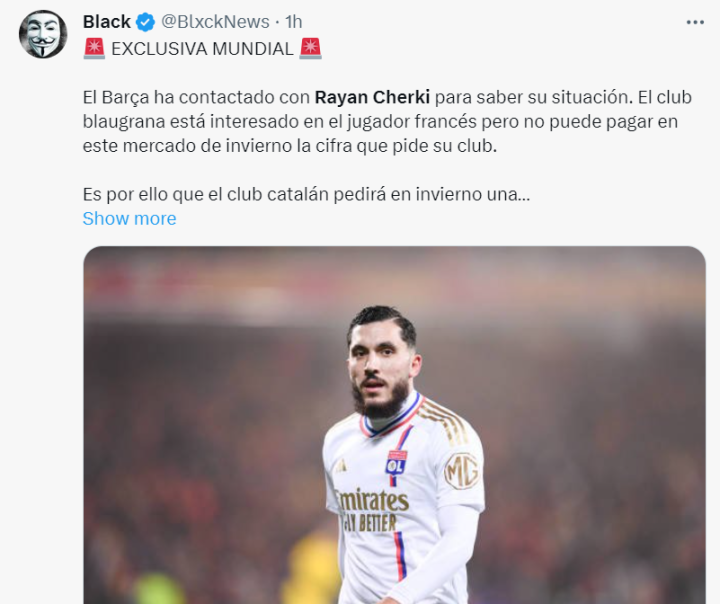Expand the tweet with Show more

click(129, 219)
